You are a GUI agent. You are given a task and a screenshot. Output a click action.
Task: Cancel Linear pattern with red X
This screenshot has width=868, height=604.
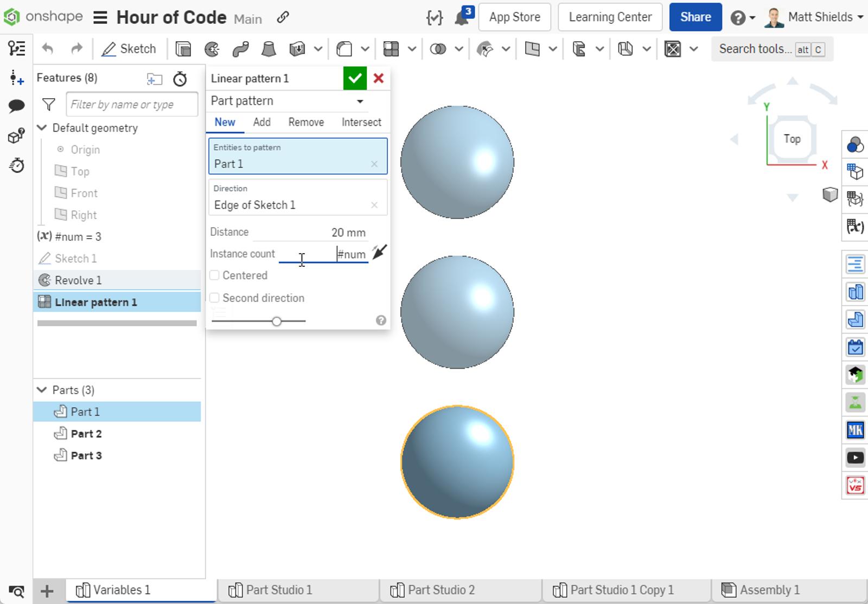point(379,79)
